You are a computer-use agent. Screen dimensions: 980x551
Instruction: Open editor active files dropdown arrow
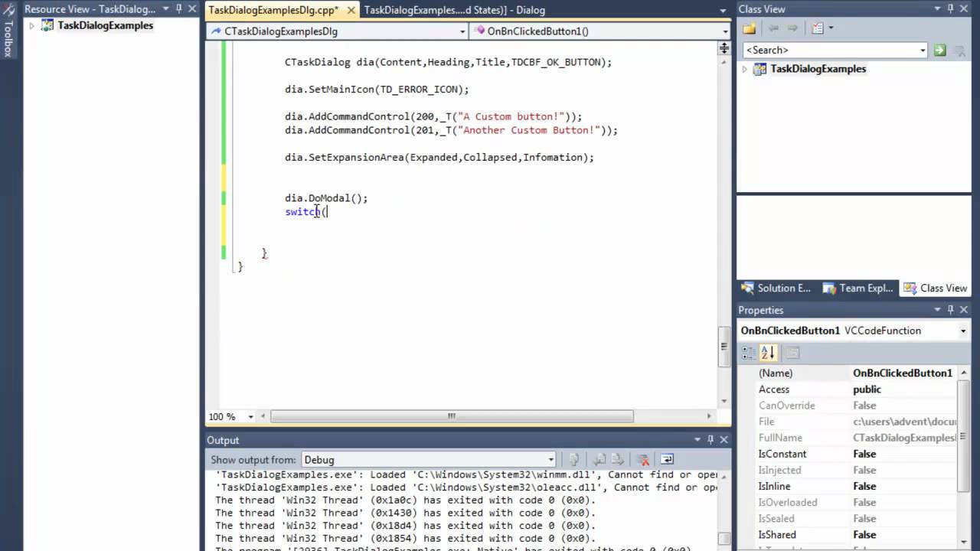[x=724, y=10]
